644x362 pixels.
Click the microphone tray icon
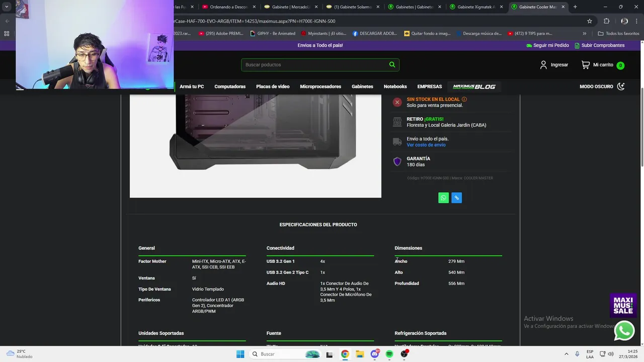pyautogui.click(x=577, y=354)
